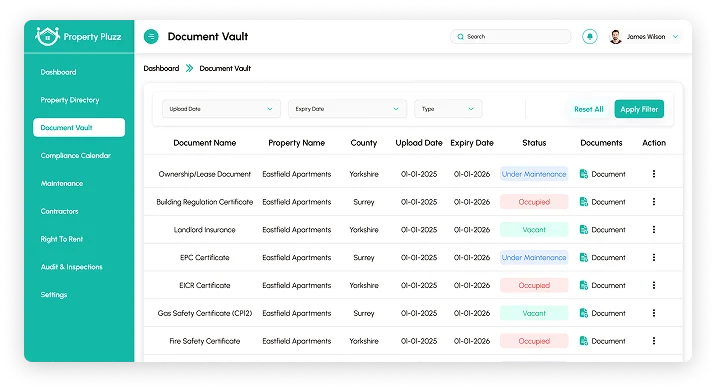Click Occupied status of EICR Certificate row
Viewport: 716px width, 390px height.
[534, 285]
